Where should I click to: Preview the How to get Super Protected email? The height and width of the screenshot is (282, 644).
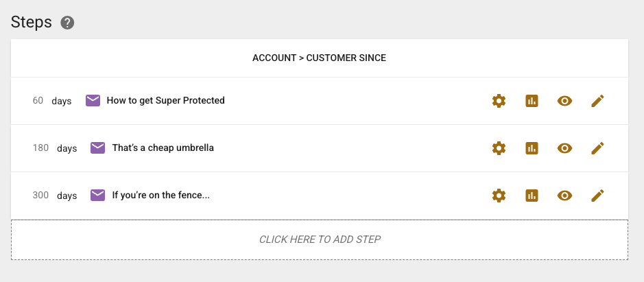coord(564,101)
